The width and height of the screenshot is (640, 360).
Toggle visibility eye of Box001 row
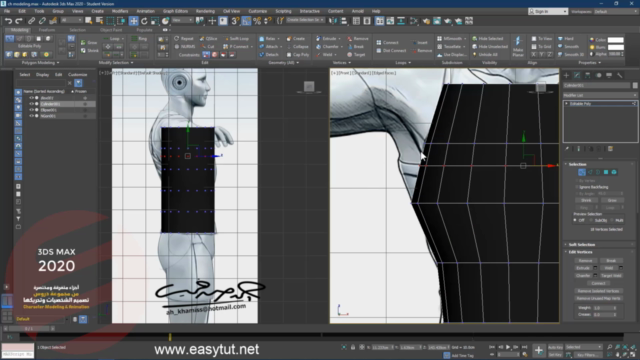31,98
